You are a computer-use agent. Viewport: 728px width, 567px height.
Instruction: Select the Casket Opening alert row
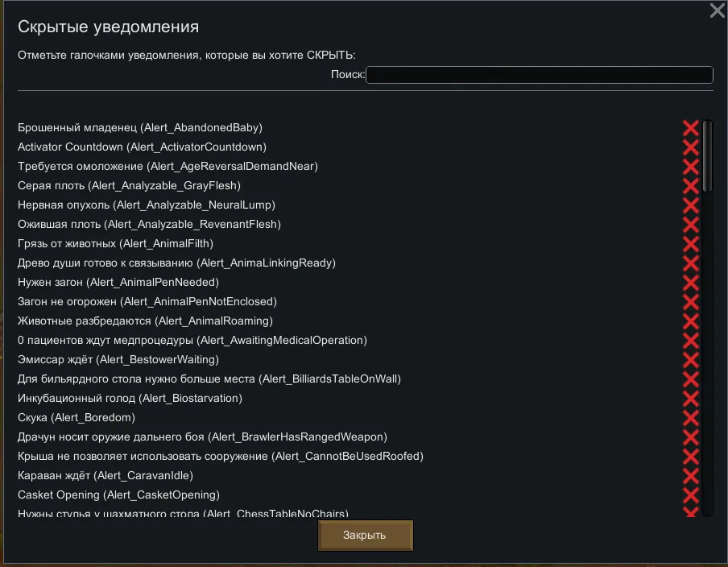click(118, 495)
